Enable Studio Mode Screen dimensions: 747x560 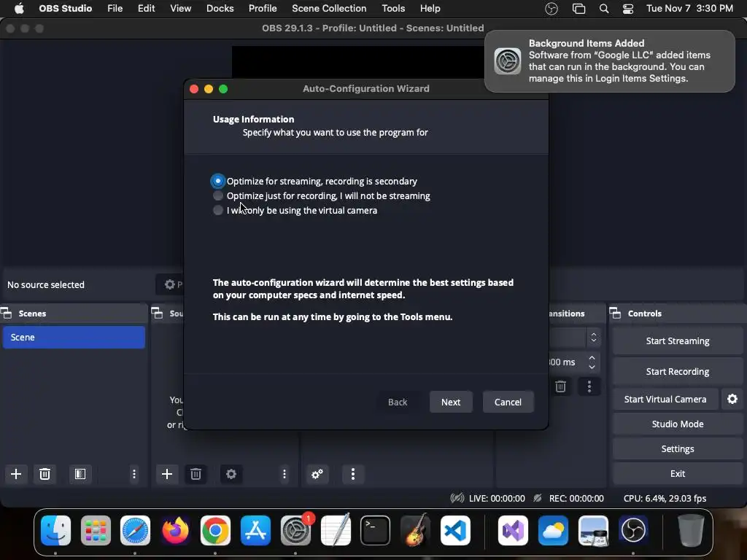tap(678, 424)
